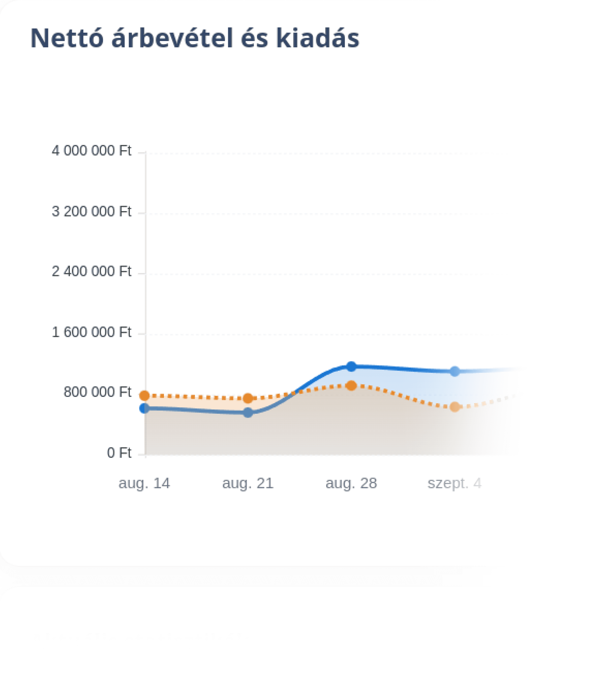This screenshot has width=601, height=700.
Task: Click the blue data point at aug. 14
Action: point(145,408)
